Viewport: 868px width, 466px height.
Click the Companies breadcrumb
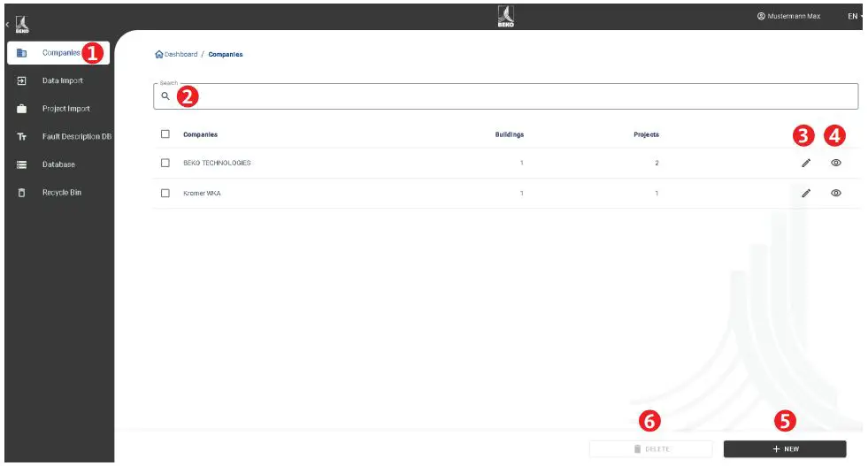tap(226, 54)
